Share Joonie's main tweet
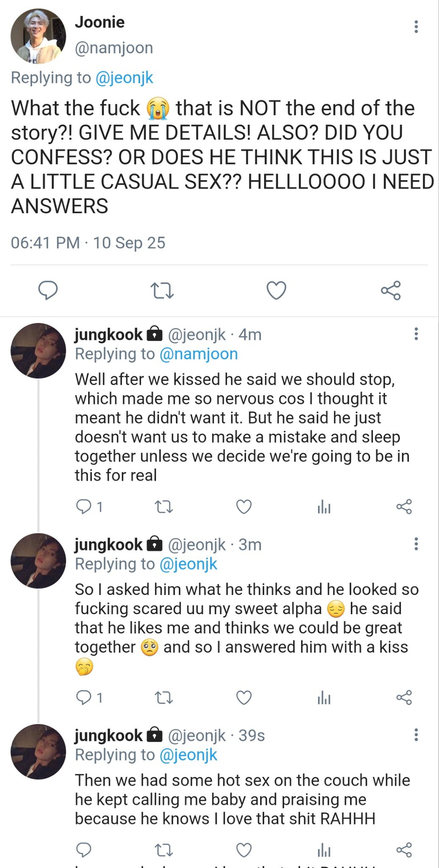This screenshot has width=439, height=868. (390, 290)
